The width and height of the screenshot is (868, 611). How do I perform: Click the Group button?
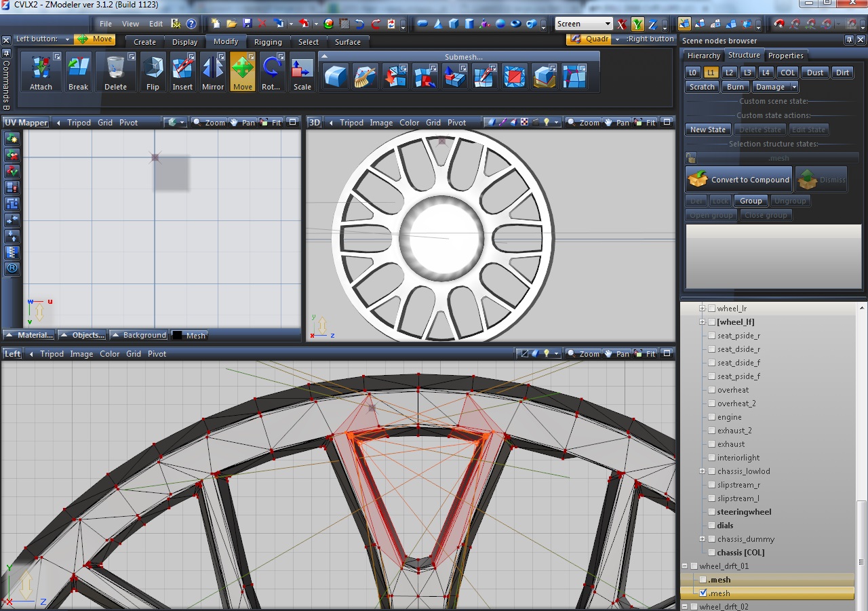pos(751,201)
